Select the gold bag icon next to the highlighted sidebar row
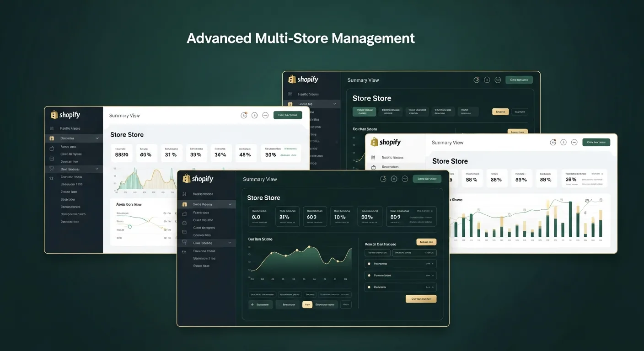This screenshot has height=351, width=644. pyautogui.click(x=184, y=204)
